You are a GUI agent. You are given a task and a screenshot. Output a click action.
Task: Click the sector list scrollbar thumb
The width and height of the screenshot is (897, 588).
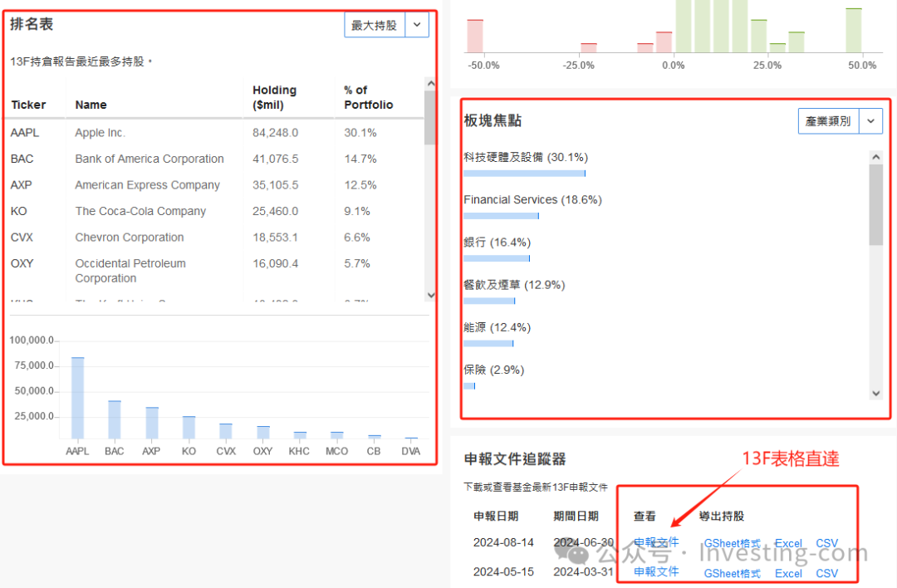click(876, 205)
